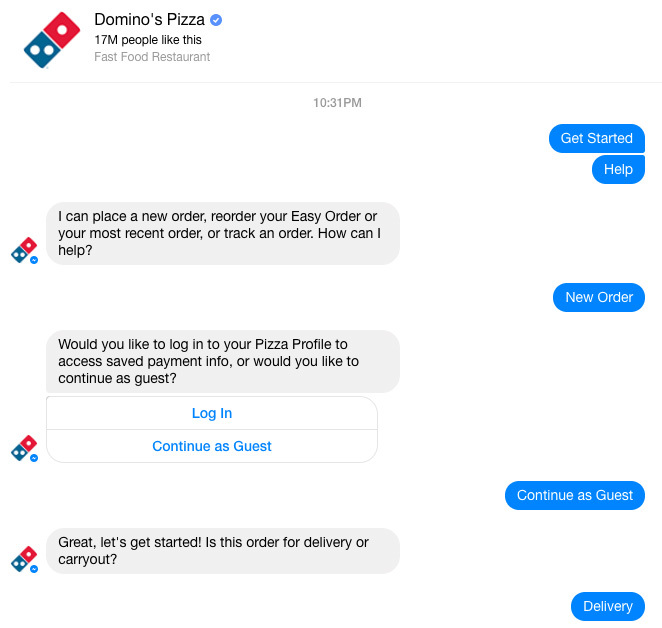Click the blue verified badge next to Domino's Pizza

point(216,20)
